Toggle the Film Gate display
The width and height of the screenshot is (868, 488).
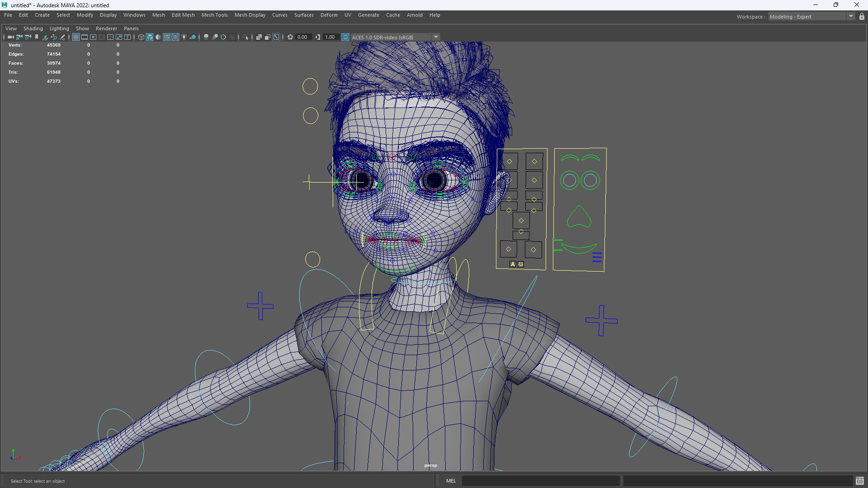[85, 37]
